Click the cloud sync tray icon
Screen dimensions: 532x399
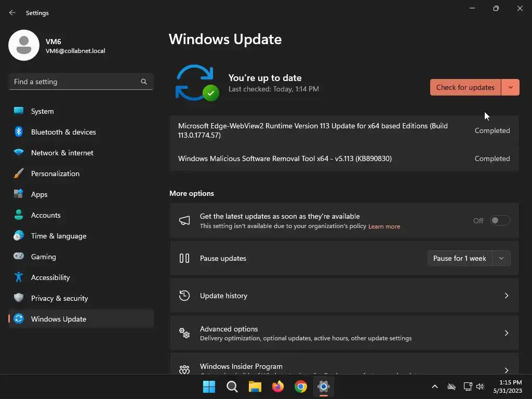tap(451, 387)
